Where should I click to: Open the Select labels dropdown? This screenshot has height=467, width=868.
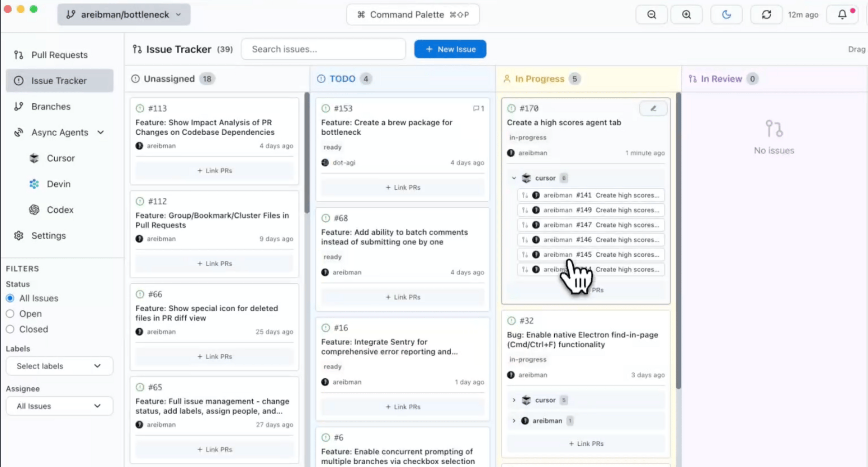point(59,366)
